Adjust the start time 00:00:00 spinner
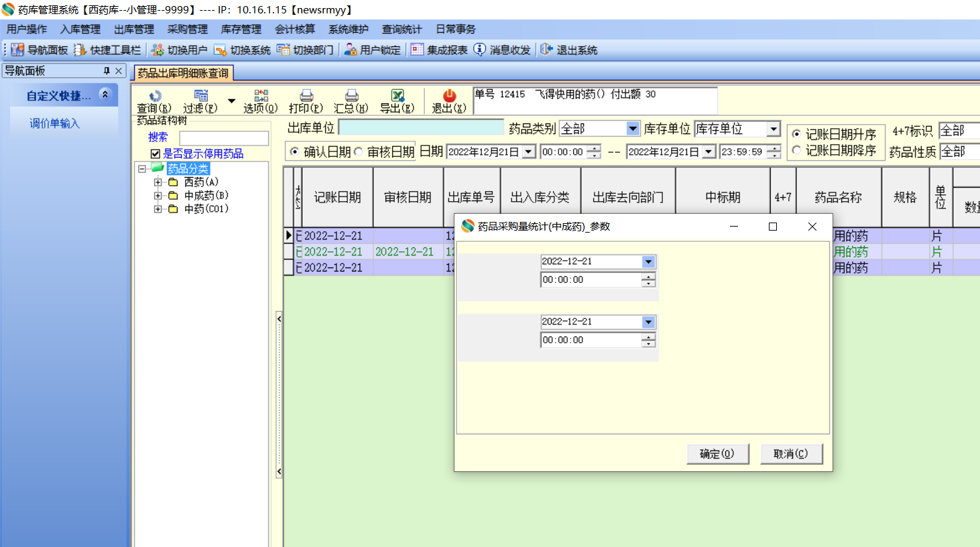The width and height of the screenshot is (980, 547). tap(593, 152)
